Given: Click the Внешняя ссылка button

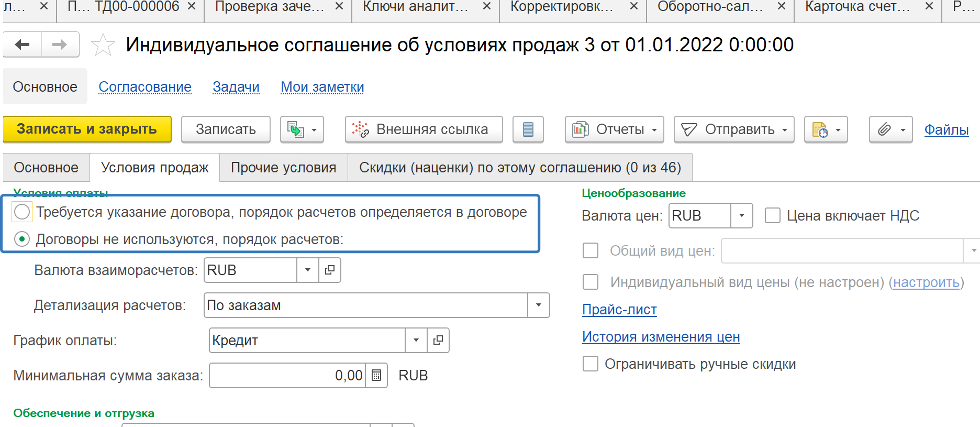Looking at the screenshot, I should [424, 129].
